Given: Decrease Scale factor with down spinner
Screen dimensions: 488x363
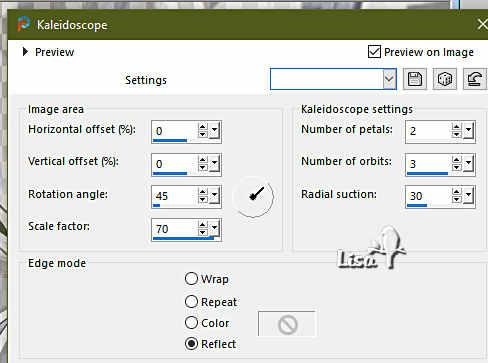Looking at the screenshot, I should click(203, 232).
